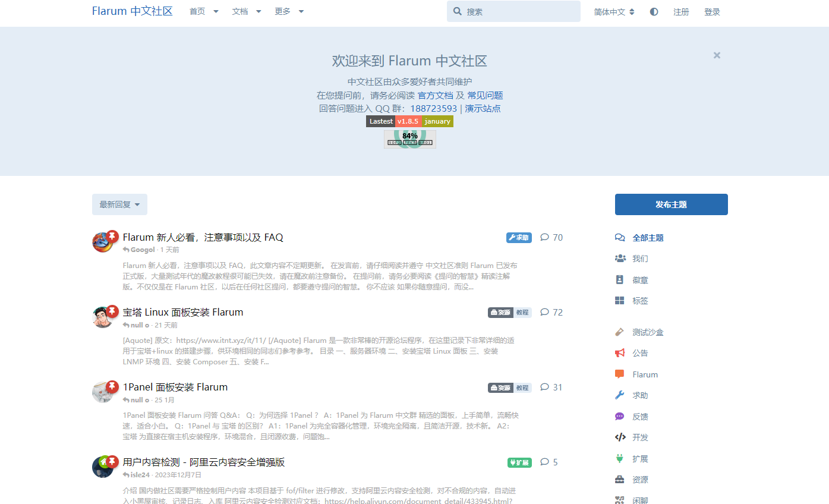Open the 徽章 badges icon in sidebar

pyautogui.click(x=620, y=280)
